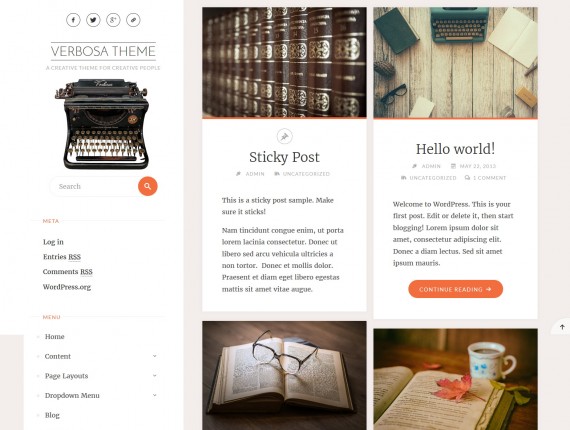Viewport: 570px width, 430px height.
Task: Click the Continue Reading button
Action: pyautogui.click(x=455, y=289)
